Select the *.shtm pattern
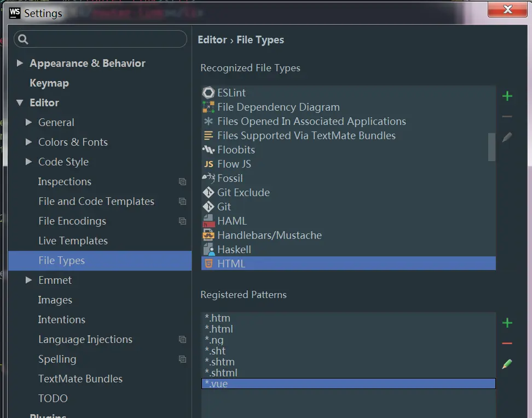Image resolution: width=532 pixels, height=418 pixels. (349, 362)
